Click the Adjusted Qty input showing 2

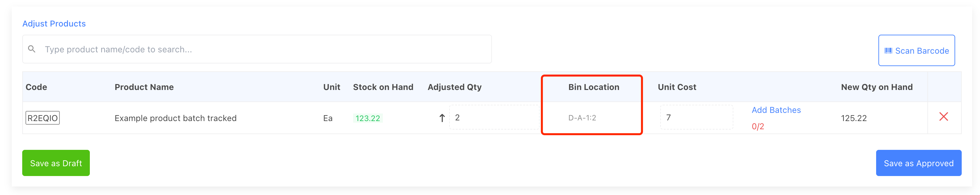493,118
